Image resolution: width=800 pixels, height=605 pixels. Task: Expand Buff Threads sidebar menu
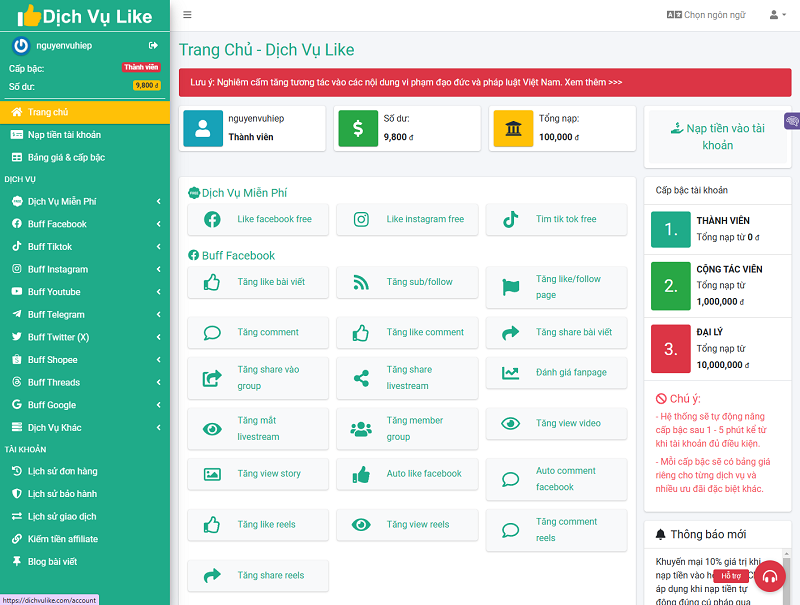coord(85,383)
